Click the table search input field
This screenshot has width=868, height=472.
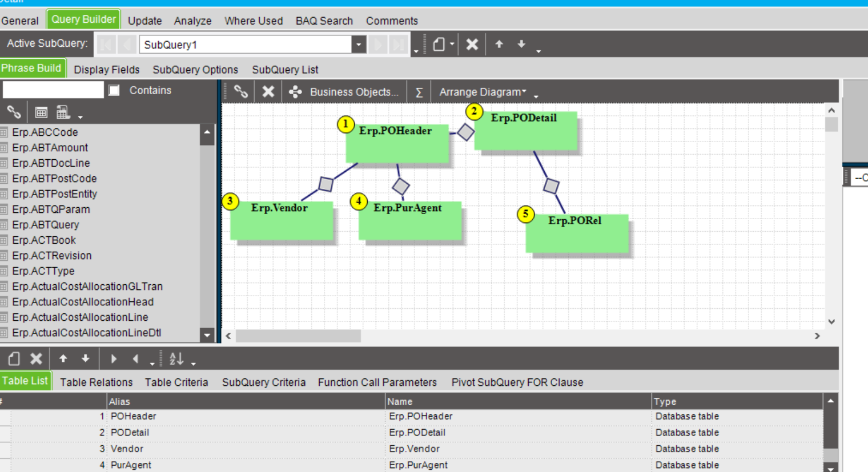(53, 90)
